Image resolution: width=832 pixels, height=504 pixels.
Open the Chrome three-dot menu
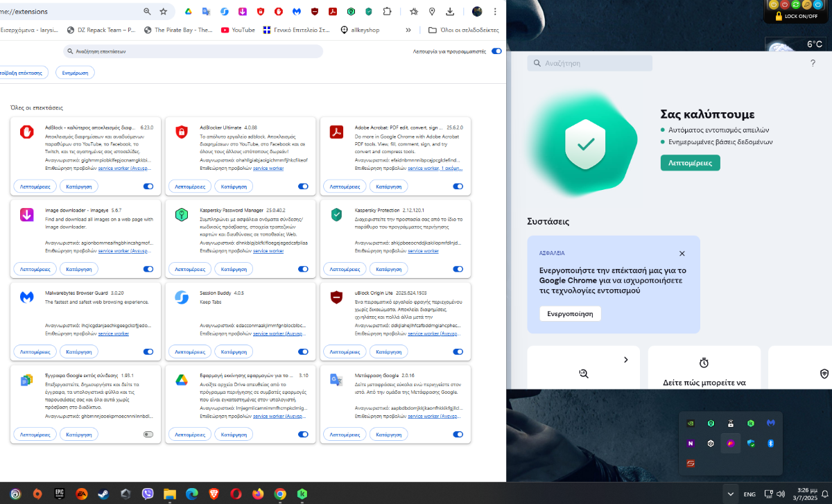pyautogui.click(x=495, y=12)
